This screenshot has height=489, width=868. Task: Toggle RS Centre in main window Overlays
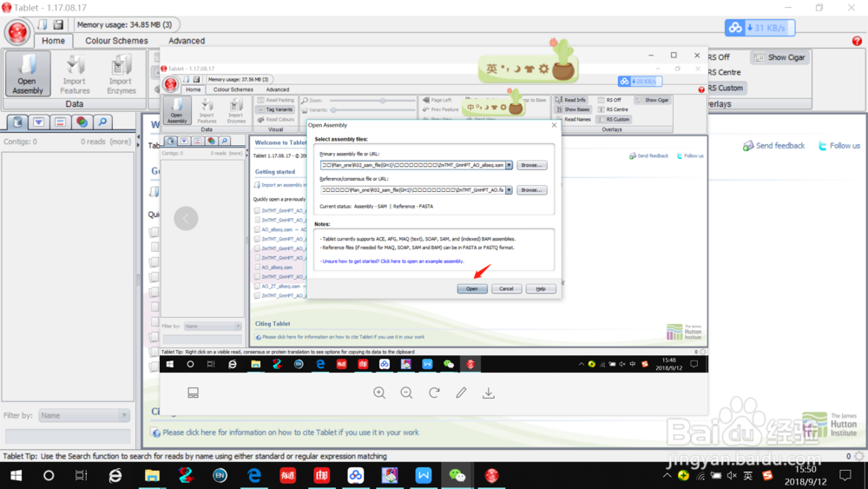[x=724, y=73]
